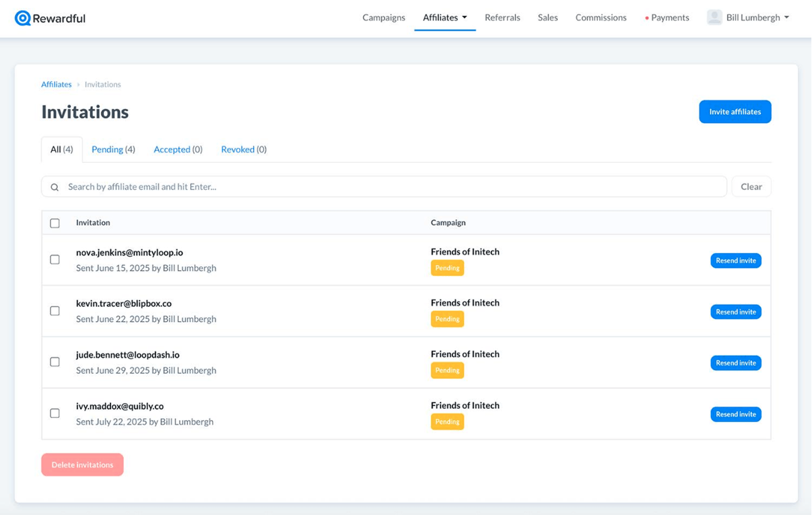Image resolution: width=812 pixels, height=515 pixels.
Task: Clear the search with Clear button
Action: pos(751,187)
